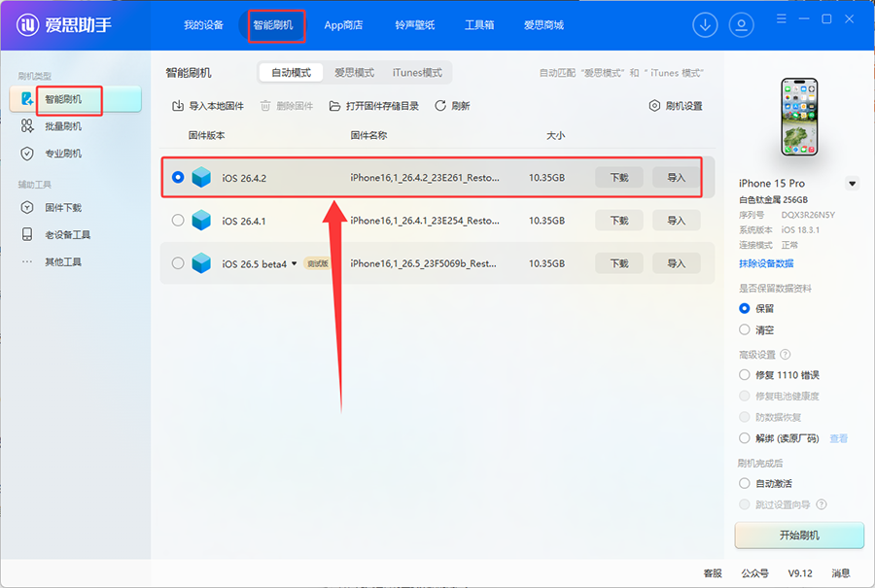Image resolution: width=875 pixels, height=588 pixels.
Task: Switch to 爱思模式 flashing mode
Action: pos(354,73)
